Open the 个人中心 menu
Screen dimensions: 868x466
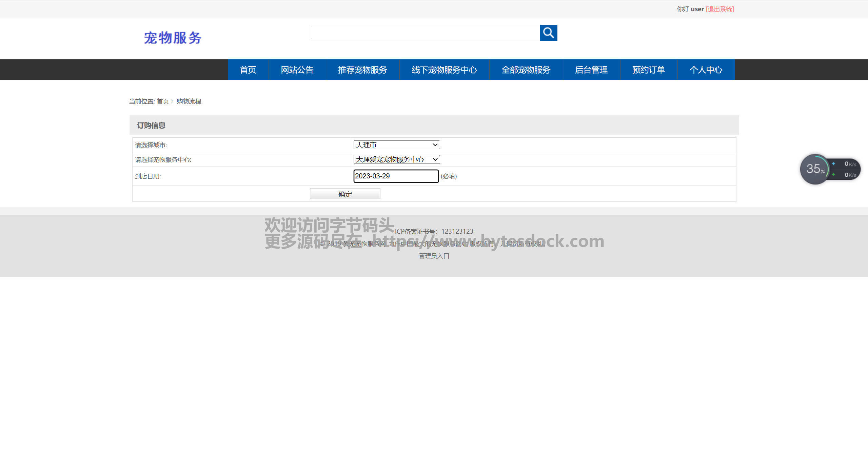[706, 70]
